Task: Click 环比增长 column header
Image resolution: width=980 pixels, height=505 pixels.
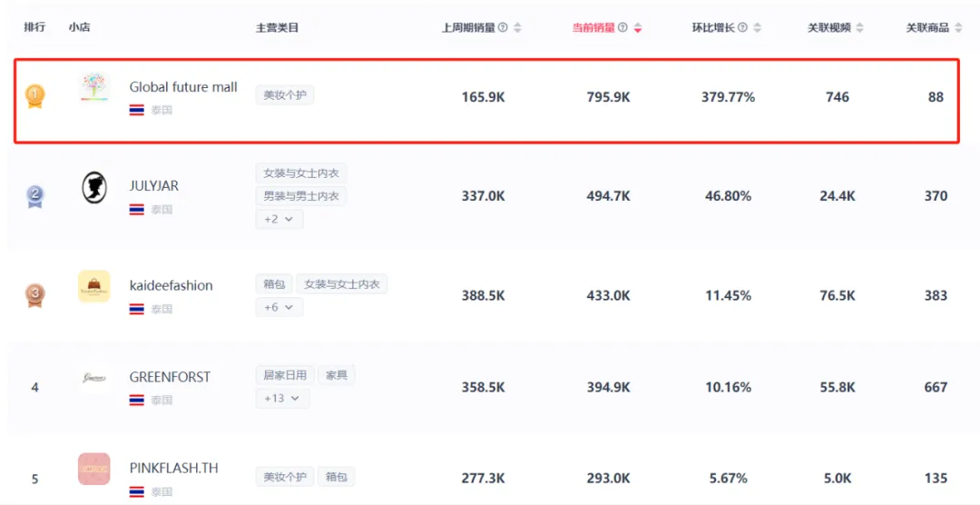Action: click(713, 27)
